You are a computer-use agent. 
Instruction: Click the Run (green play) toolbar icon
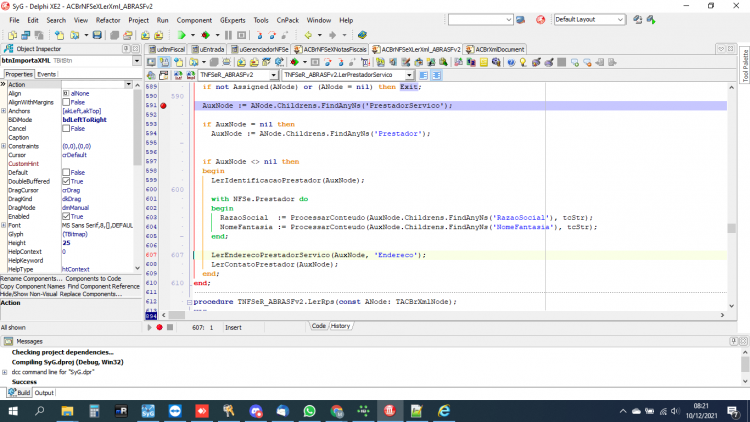pyautogui.click(x=181, y=35)
